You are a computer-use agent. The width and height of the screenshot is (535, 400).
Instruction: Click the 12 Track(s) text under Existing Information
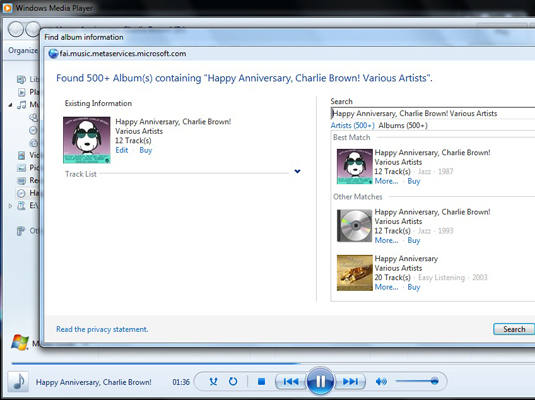133,141
